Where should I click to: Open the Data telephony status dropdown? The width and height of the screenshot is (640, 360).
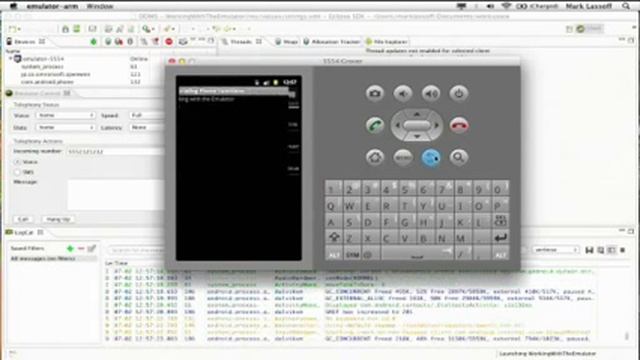(65, 128)
